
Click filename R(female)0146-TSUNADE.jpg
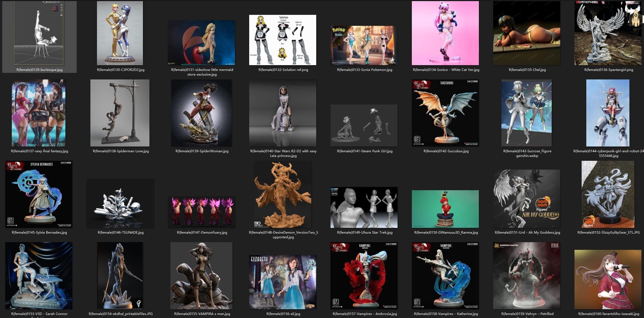coord(121,232)
